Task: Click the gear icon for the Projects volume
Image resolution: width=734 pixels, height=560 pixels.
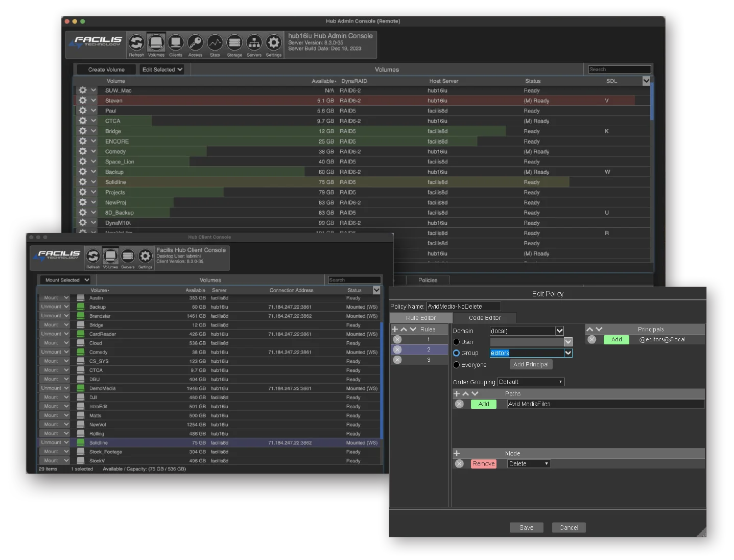Action: coord(83,192)
